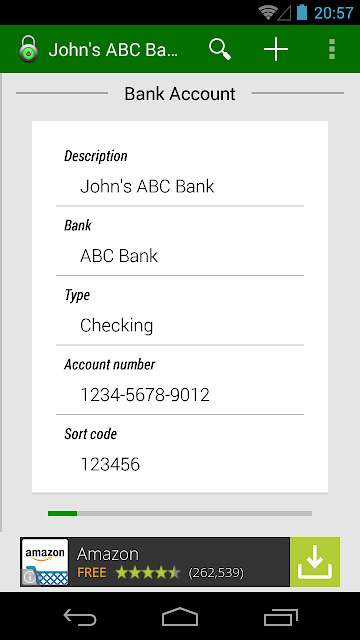360x640 pixels.
Task: Tap the Android home button
Action: 180,616
